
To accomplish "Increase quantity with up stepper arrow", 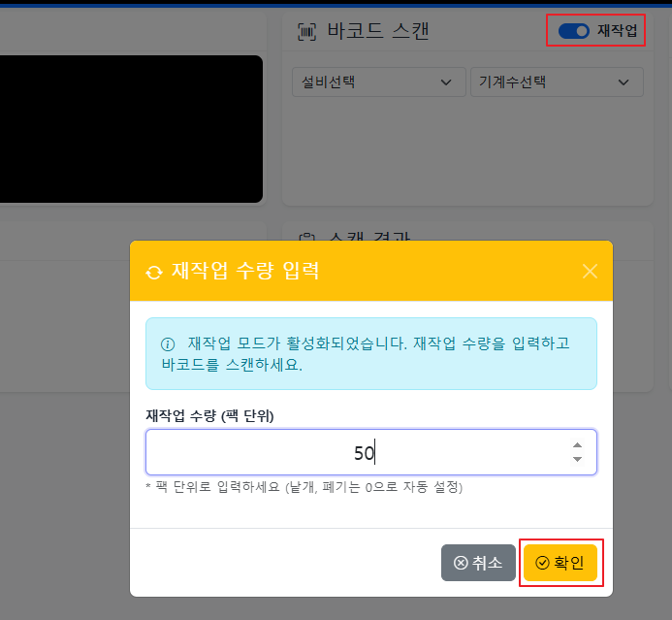I will (577, 445).
